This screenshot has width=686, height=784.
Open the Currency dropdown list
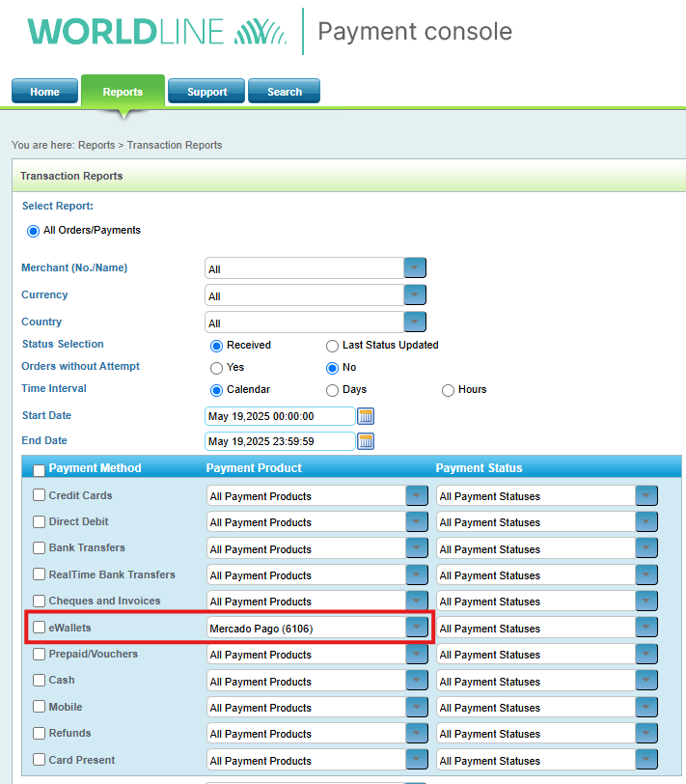pos(415,295)
